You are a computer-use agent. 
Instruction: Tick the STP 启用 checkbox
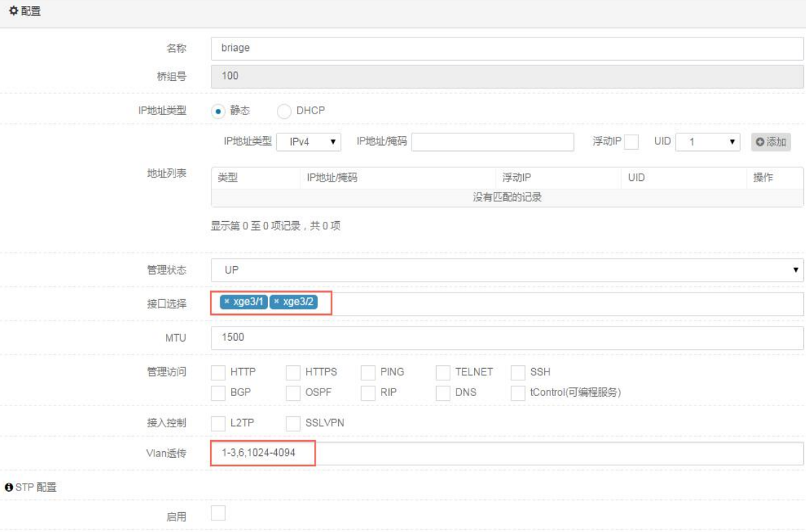tap(218, 512)
